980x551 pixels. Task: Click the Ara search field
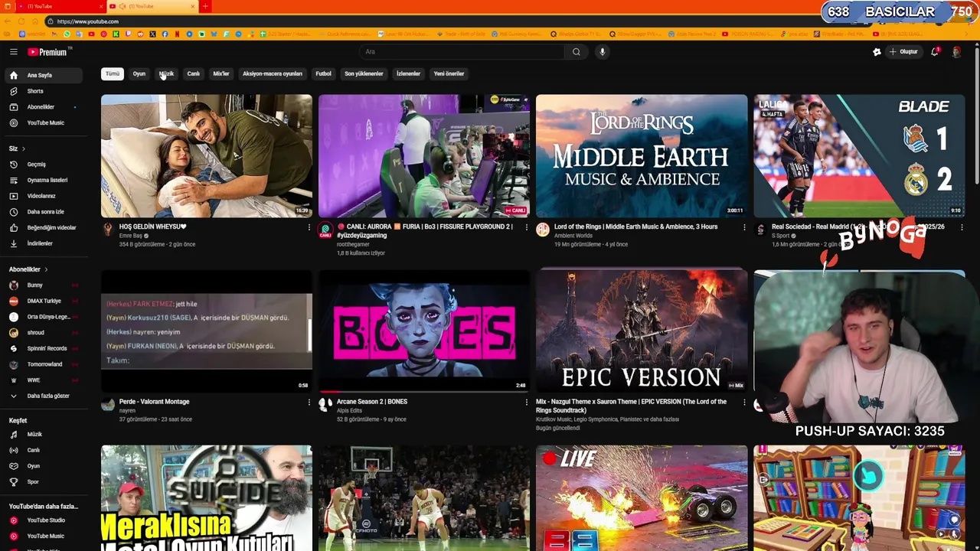point(462,52)
